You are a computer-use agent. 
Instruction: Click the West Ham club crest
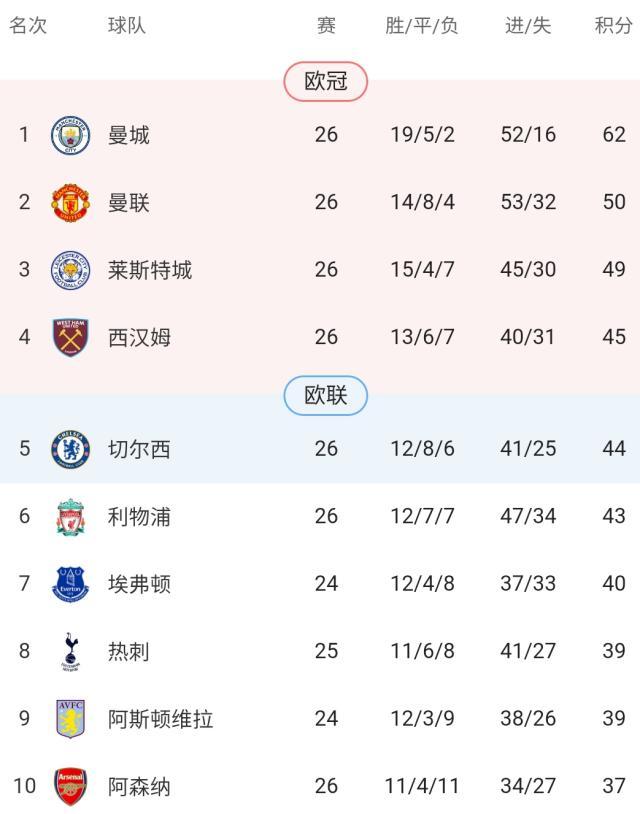tap(71, 337)
